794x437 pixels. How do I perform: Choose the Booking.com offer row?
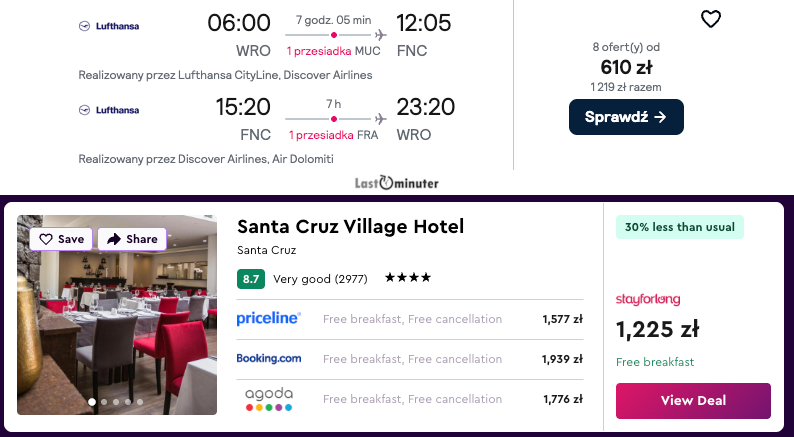(410, 359)
